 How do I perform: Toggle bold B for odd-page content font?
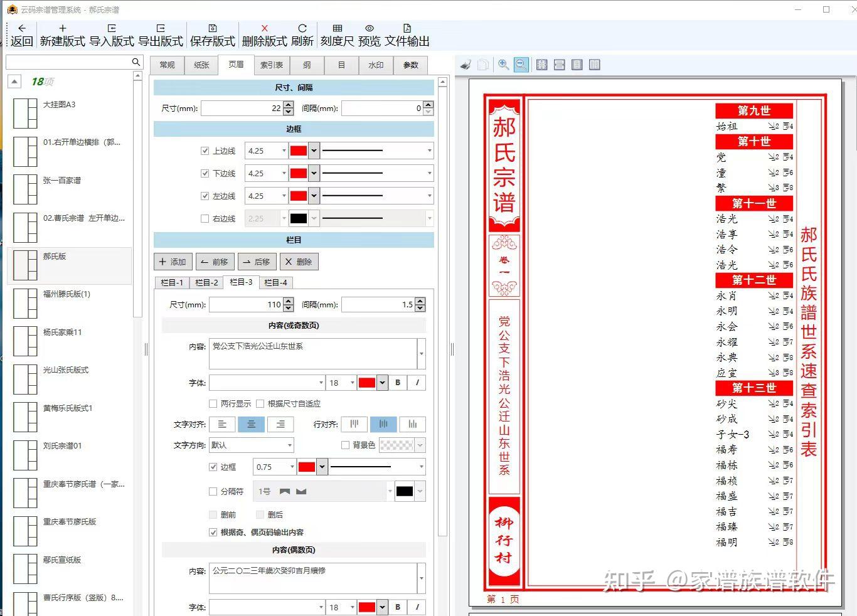398,383
